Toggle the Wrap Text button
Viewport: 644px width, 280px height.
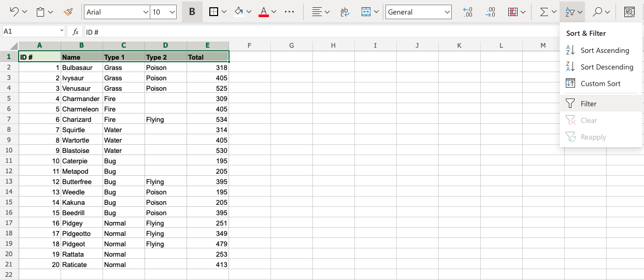coord(344,11)
